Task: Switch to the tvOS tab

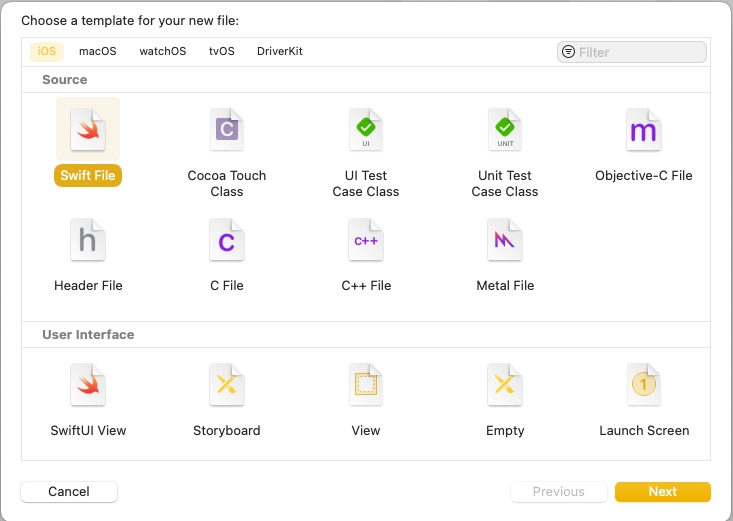Action: click(221, 51)
